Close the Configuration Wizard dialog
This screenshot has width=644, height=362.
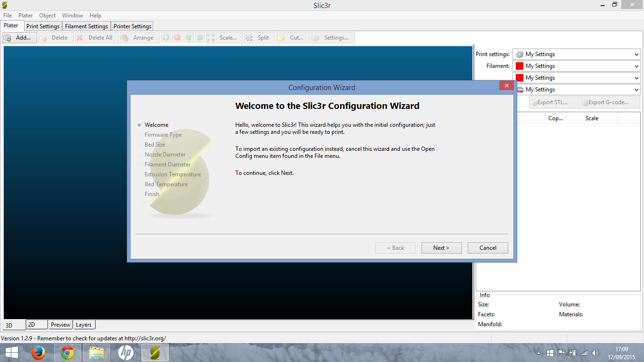506,86
